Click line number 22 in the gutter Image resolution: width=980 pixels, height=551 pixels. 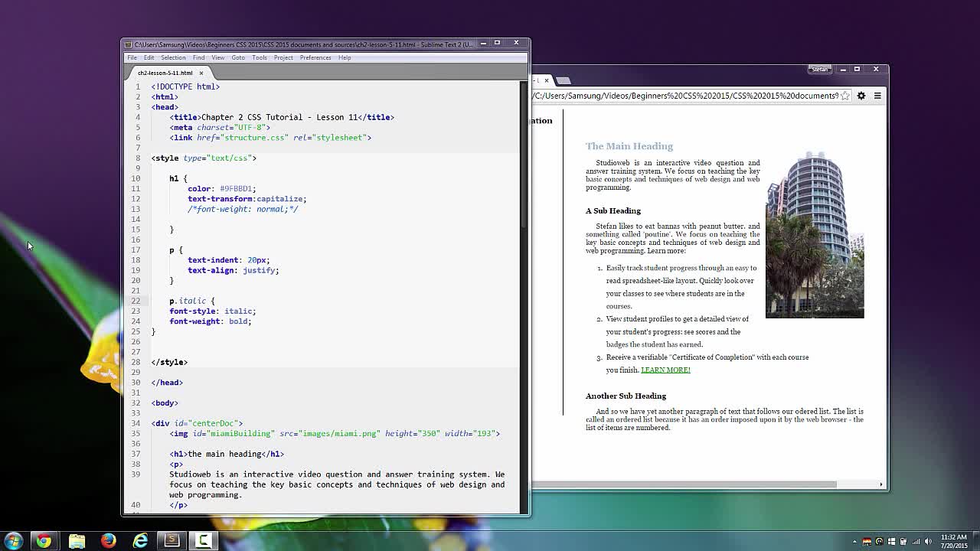point(136,301)
